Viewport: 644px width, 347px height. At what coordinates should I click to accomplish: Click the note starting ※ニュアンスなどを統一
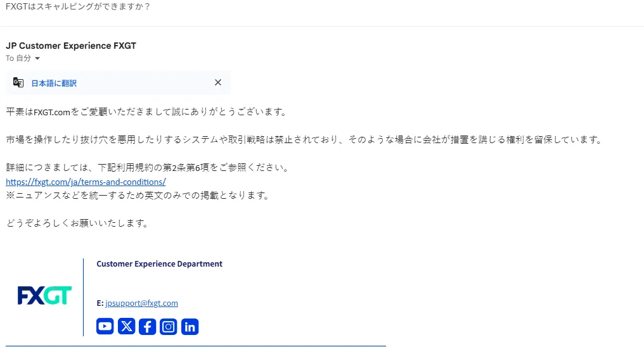138,195
